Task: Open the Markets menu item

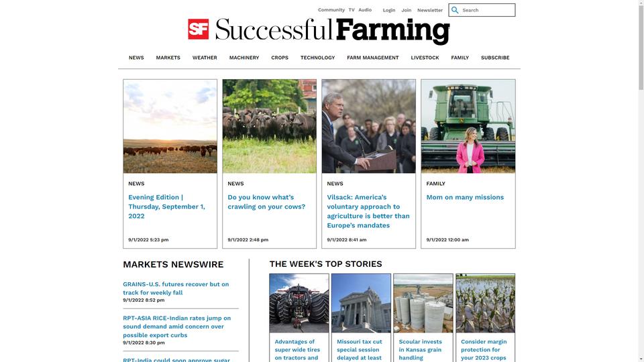Action: tap(168, 58)
